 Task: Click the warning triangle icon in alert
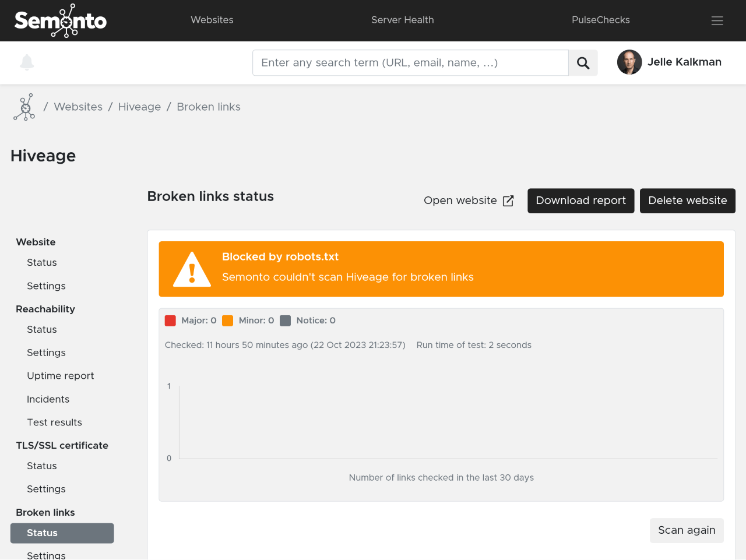pos(192,269)
